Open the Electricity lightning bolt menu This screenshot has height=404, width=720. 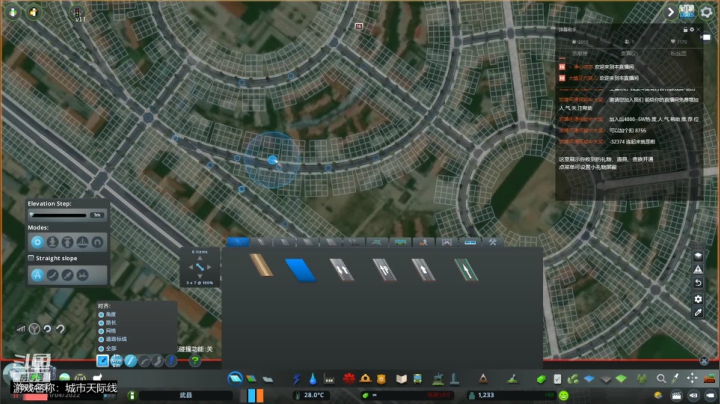pyautogui.click(x=297, y=379)
